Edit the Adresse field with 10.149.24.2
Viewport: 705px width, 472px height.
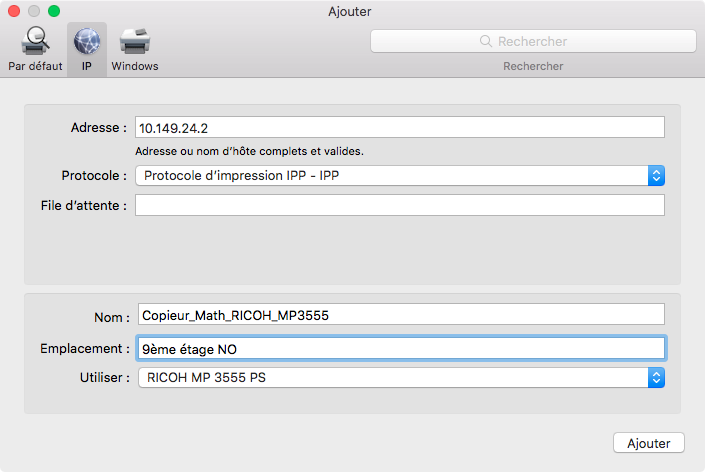click(x=400, y=128)
